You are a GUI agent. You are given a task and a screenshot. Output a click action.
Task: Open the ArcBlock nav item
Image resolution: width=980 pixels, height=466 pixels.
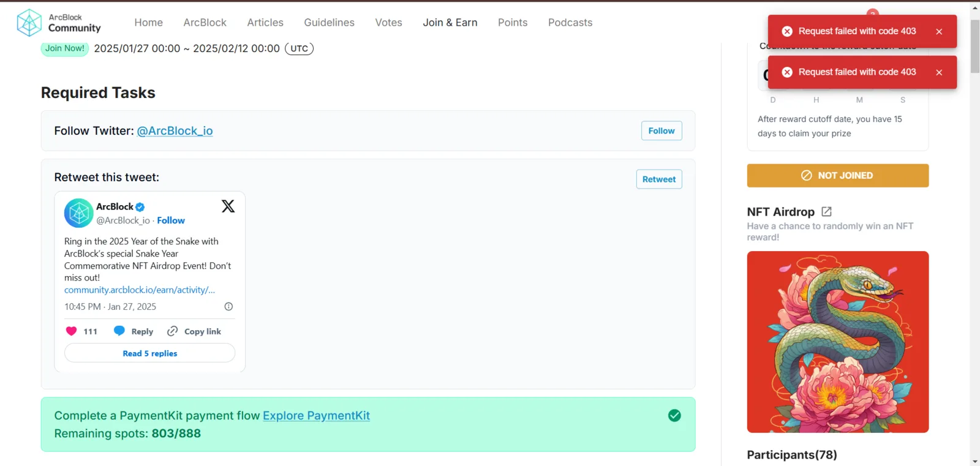(x=205, y=23)
